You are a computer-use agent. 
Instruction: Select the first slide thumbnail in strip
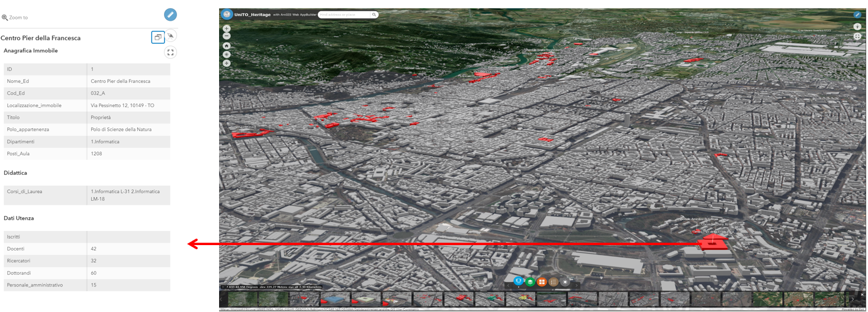coord(242,300)
